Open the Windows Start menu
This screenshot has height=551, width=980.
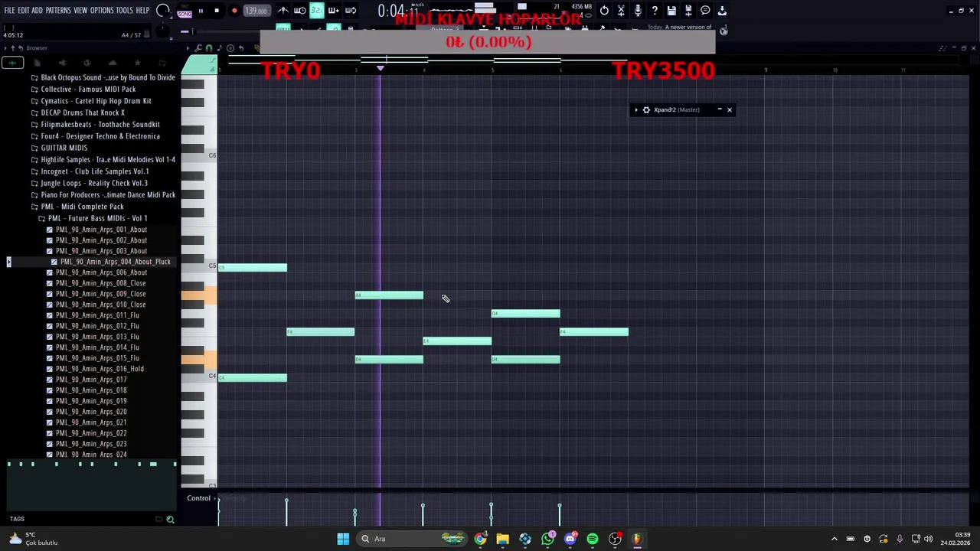click(343, 539)
